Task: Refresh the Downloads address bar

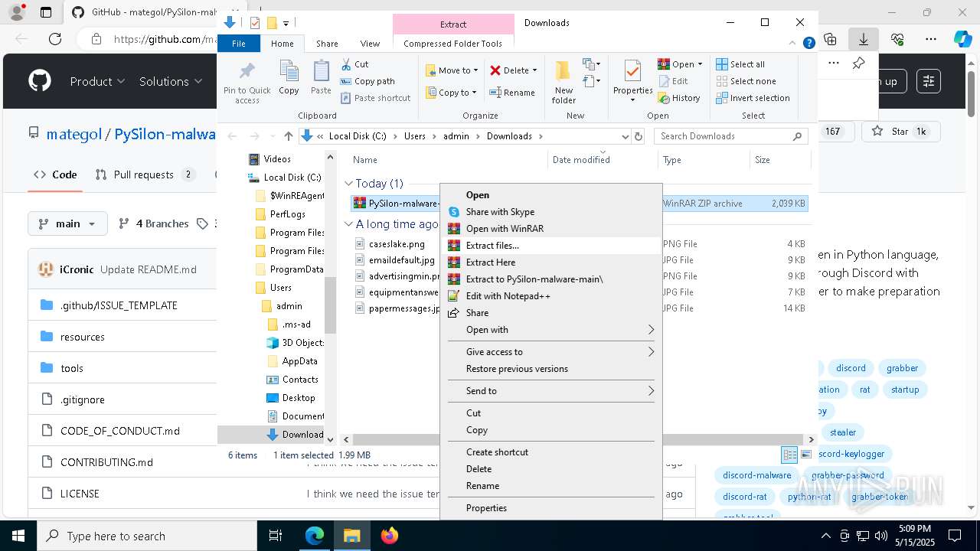Action: (639, 136)
